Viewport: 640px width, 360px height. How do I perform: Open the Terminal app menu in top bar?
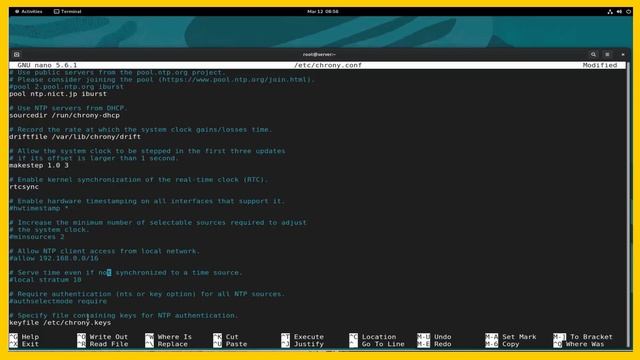68,11
